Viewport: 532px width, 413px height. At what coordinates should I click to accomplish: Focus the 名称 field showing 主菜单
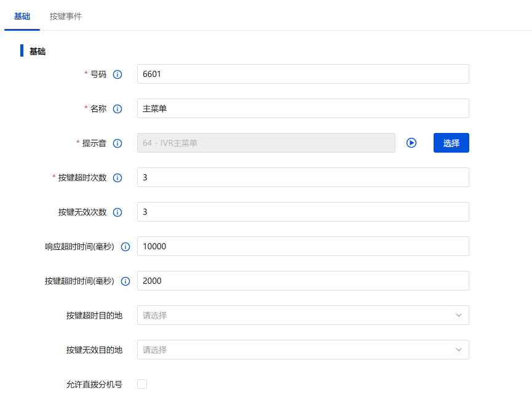click(303, 108)
